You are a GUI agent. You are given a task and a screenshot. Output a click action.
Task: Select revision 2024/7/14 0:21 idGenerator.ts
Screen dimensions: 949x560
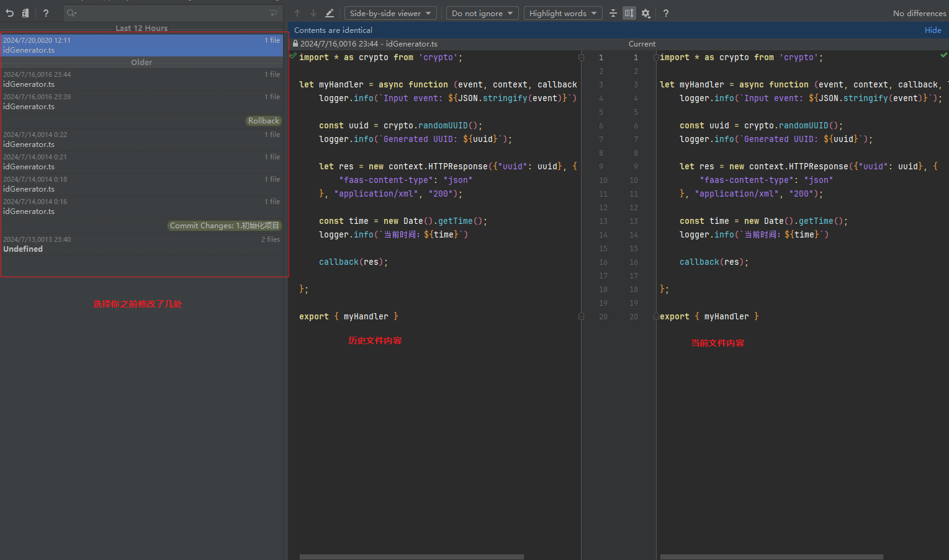[142, 162]
